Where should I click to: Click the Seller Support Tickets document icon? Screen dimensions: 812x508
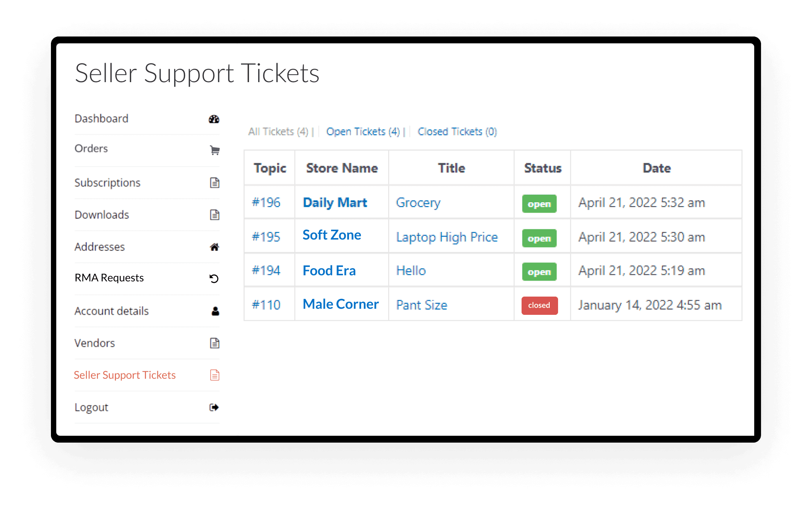(x=215, y=375)
